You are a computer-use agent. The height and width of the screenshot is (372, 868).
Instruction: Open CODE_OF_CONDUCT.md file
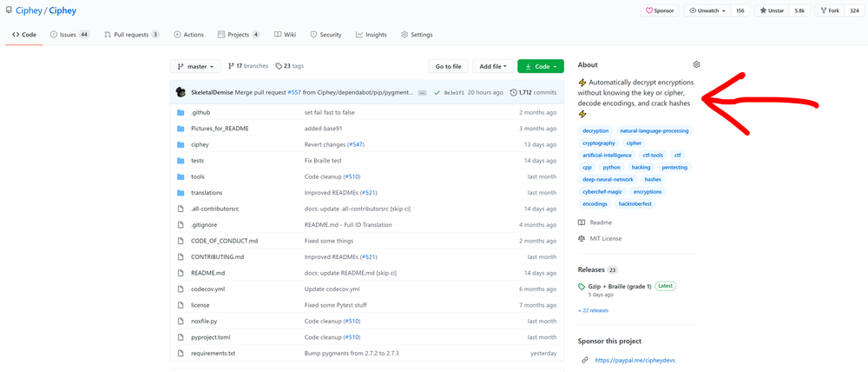(225, 241)
